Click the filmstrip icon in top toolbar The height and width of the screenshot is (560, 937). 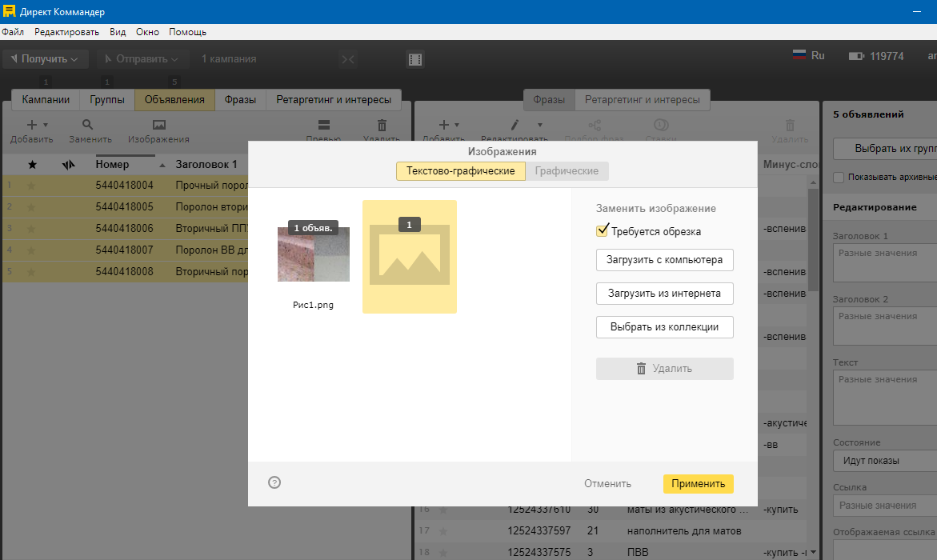(414, 59)
